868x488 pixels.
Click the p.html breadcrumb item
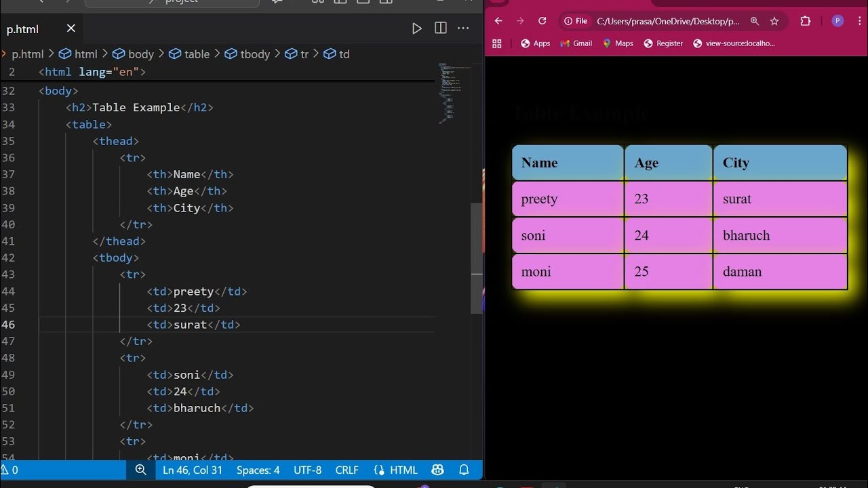tap(27, 54)
